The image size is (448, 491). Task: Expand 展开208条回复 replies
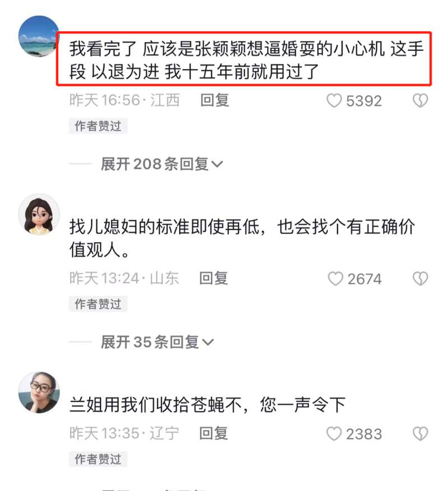(162, 164)
